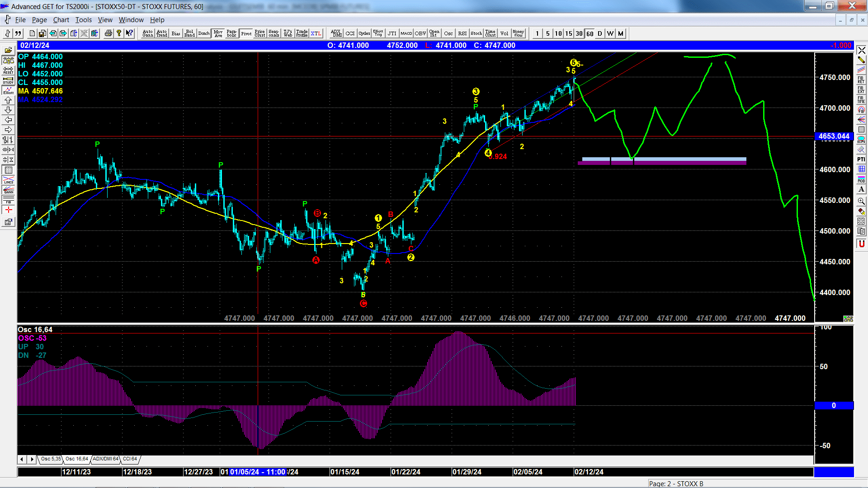Image resolution: width=868 pixels, height=488 pixels.
Task: Toggle the Bol Band study
Action: tap(190, 33)
